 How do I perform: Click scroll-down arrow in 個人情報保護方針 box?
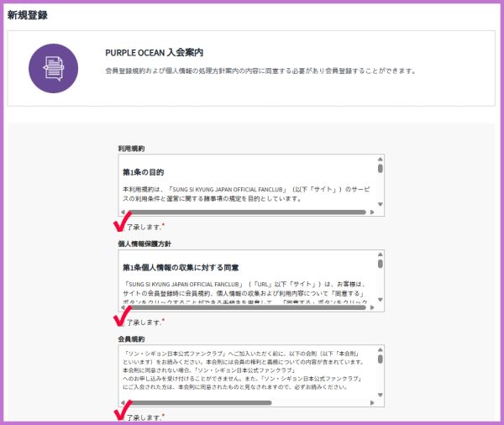(380, 299)
